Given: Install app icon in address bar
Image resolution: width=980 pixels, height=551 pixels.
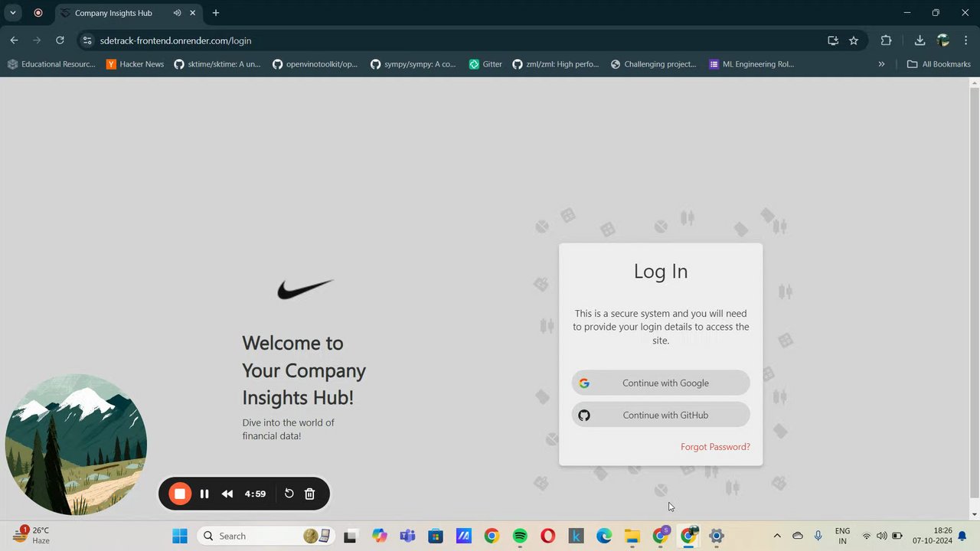Looking at the screenshot, I should (833, 41).
